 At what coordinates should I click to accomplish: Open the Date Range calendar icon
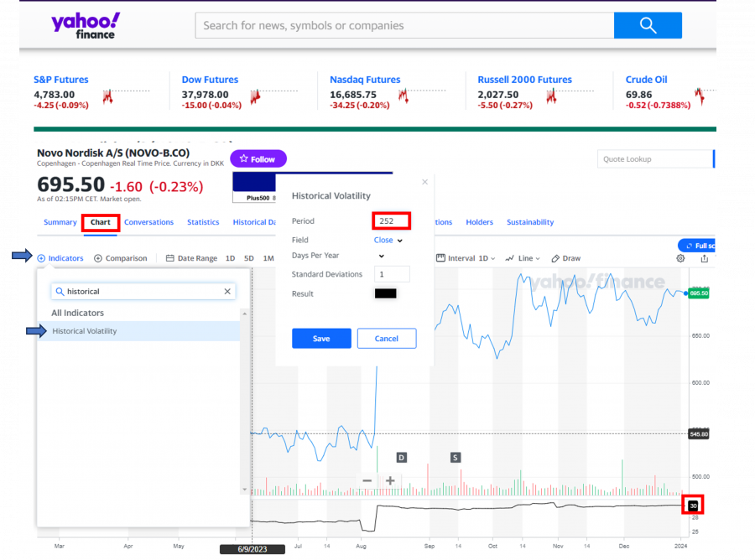tap(170, 258)
